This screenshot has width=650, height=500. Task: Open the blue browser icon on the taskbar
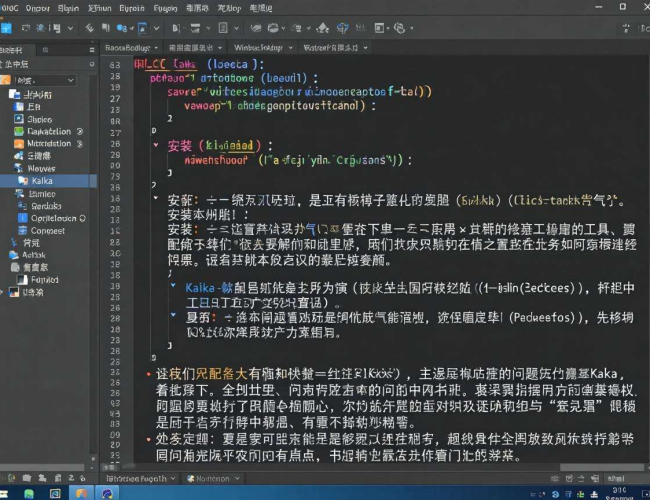pos(107,493)
